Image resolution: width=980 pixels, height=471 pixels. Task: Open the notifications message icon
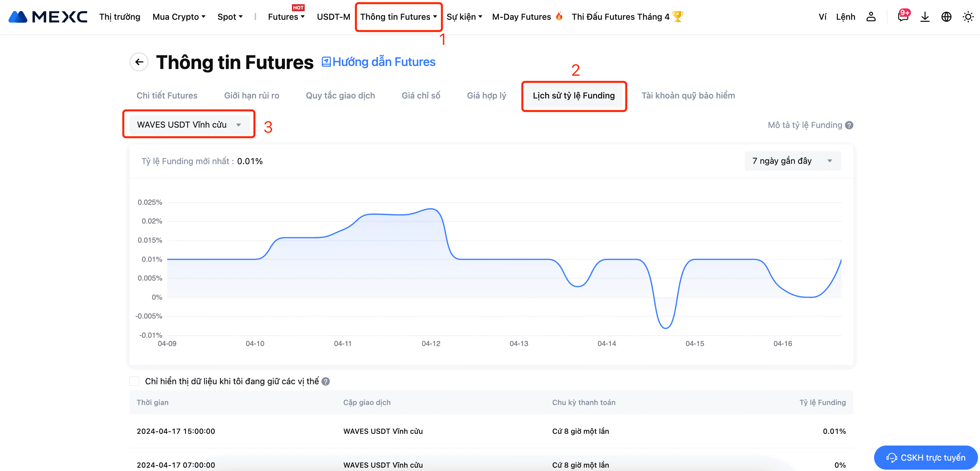tap(903, 17)
